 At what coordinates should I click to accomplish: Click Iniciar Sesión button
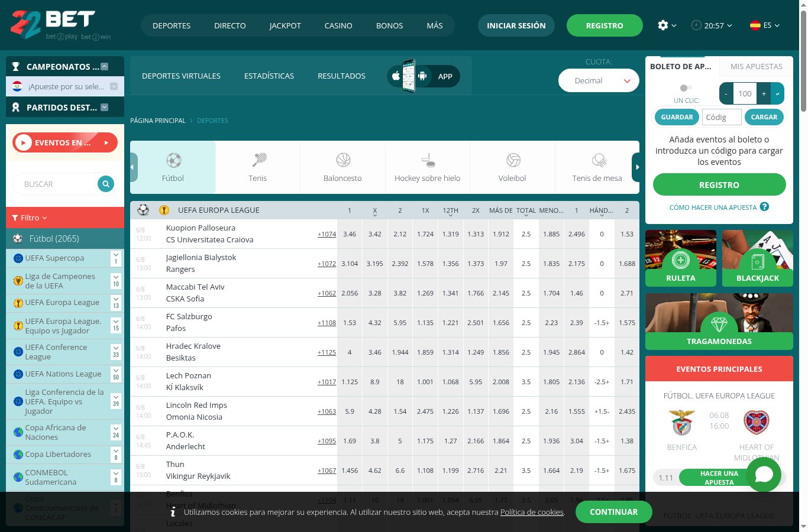pyautogui.click(x=516, y=25)
